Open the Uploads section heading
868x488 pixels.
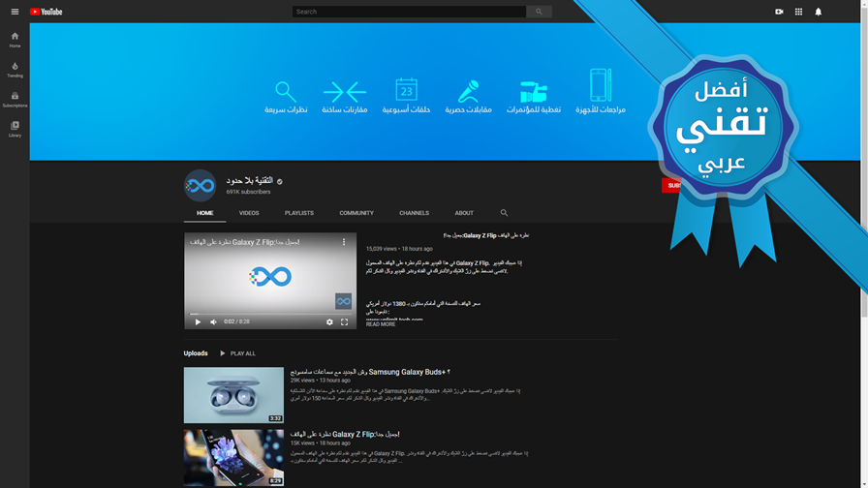point(196,353)
